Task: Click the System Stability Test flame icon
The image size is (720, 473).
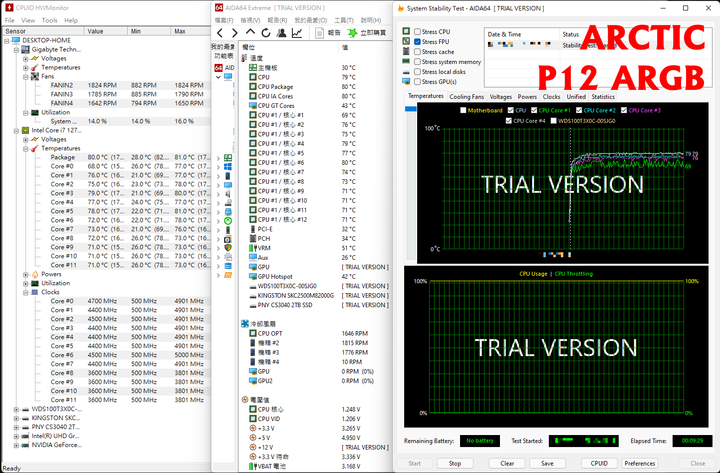Action: 400,8
